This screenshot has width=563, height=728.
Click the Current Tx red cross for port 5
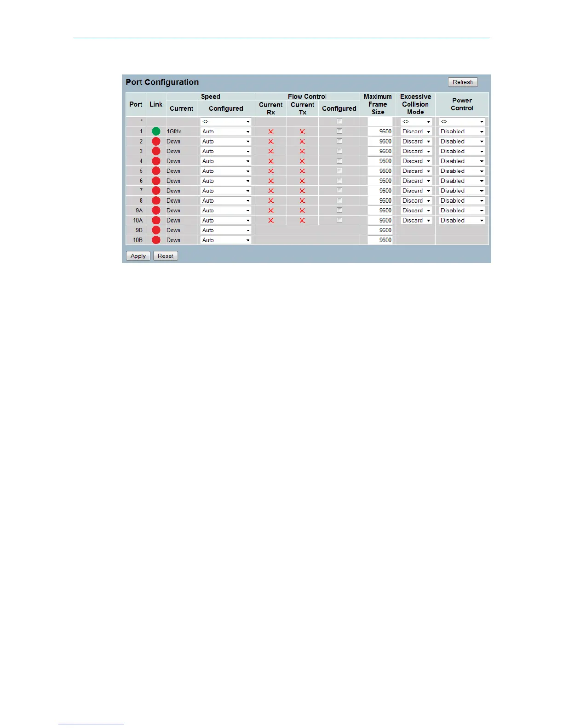coord(302,171)
